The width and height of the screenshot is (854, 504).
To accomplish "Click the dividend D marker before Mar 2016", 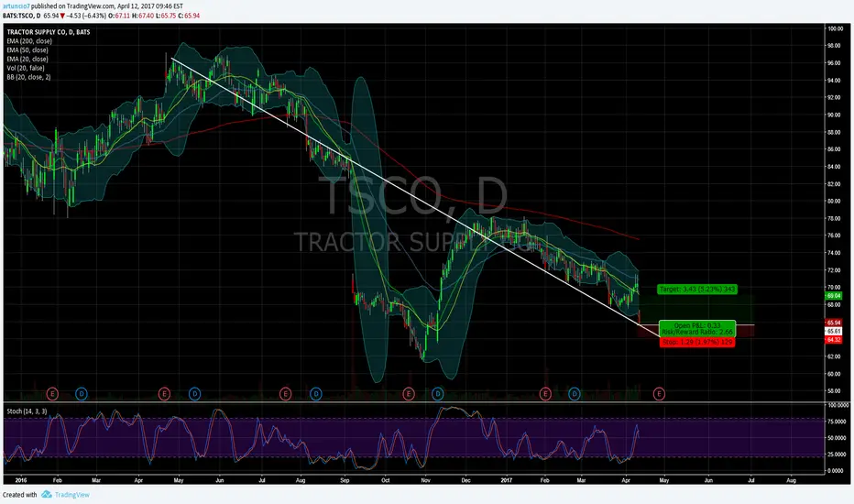I will (x=82, y=393).
